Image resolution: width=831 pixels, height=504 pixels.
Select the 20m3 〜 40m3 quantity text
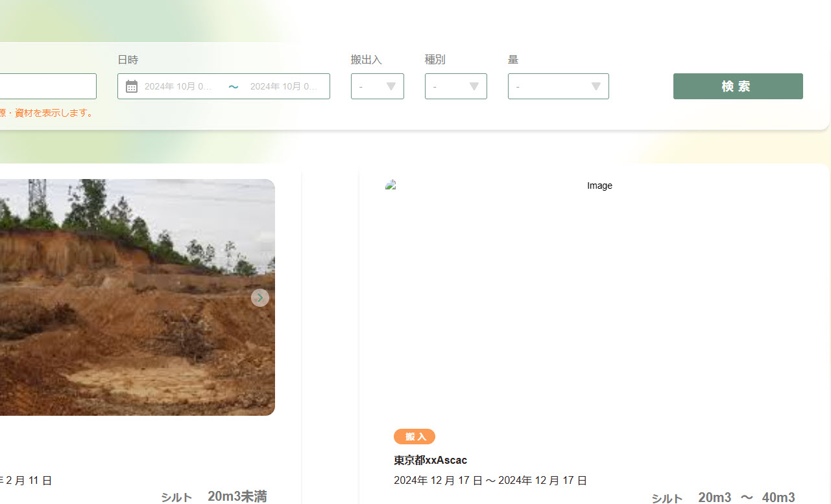coord(746,498)
